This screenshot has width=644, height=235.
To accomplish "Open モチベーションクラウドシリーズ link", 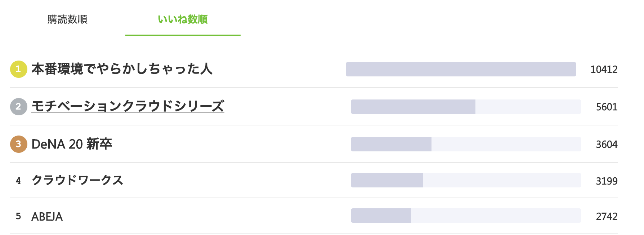I will tap(128, 106).
